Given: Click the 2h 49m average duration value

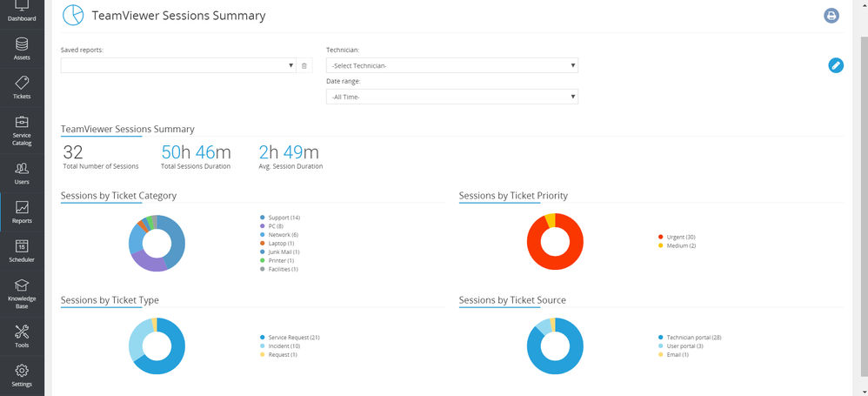Looking at the screenshot, I should [289, 152].
